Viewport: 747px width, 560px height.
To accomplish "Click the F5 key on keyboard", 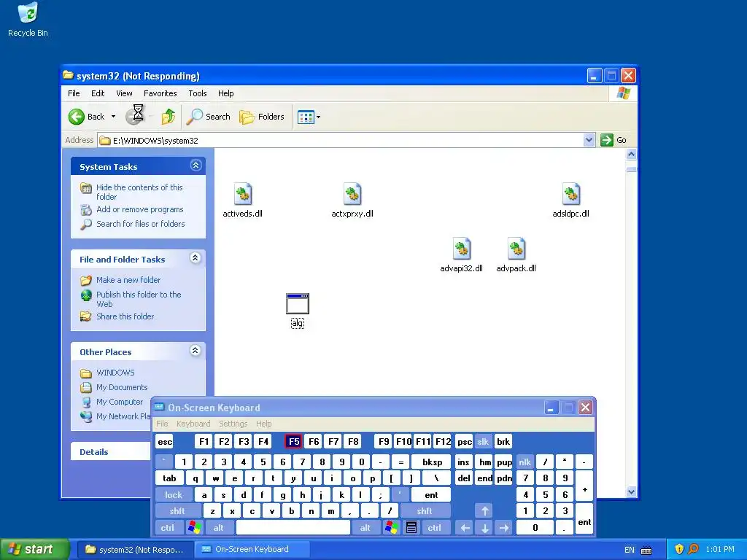I will 293,441.
